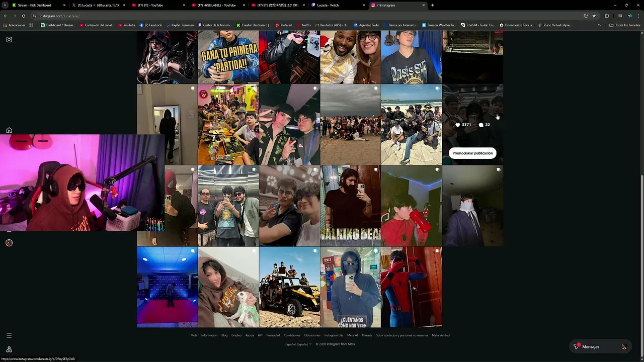Open the CUÉNTANOS CÓMO NOS VES post
Viewport: 644px width, 362px height.
[351, 287]
